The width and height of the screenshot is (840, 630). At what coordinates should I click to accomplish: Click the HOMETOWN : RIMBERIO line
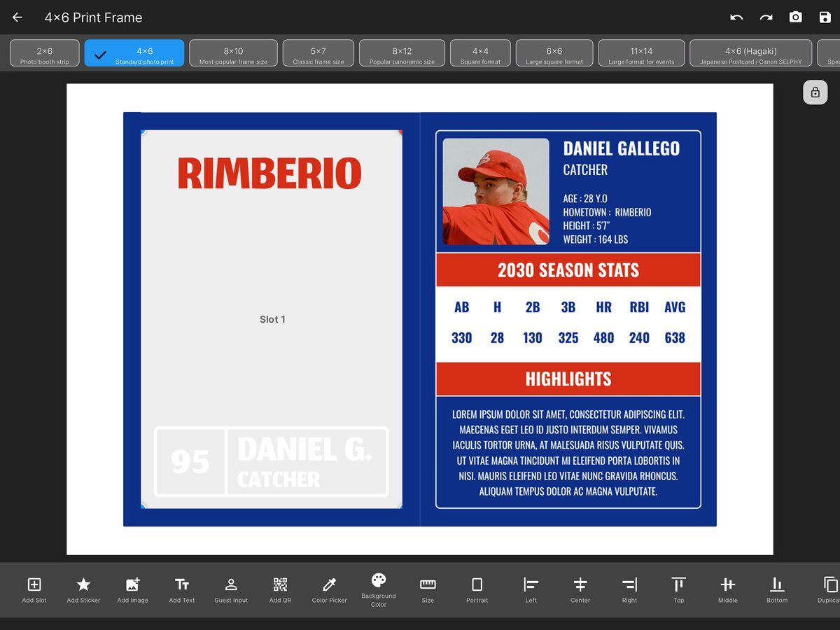point(607,212)
